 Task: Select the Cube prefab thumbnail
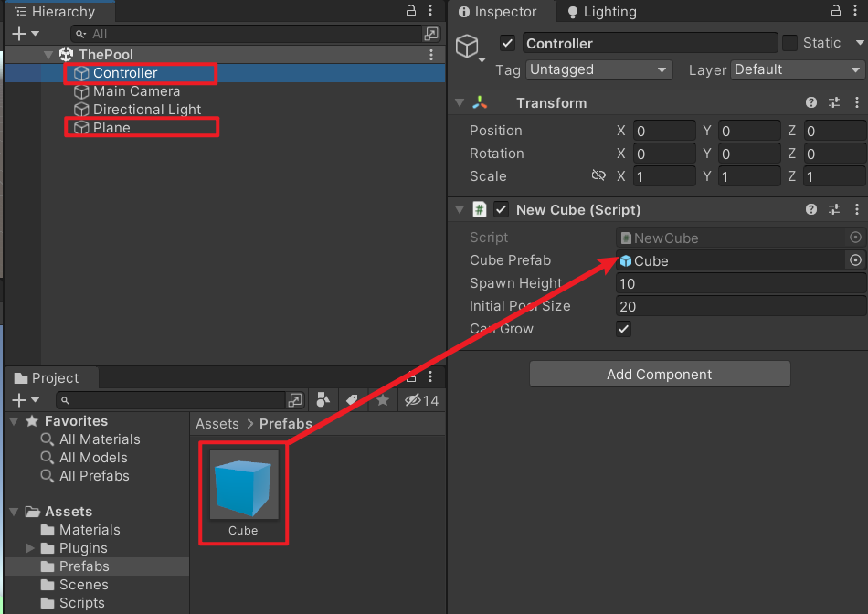click(x=244, y=485)
